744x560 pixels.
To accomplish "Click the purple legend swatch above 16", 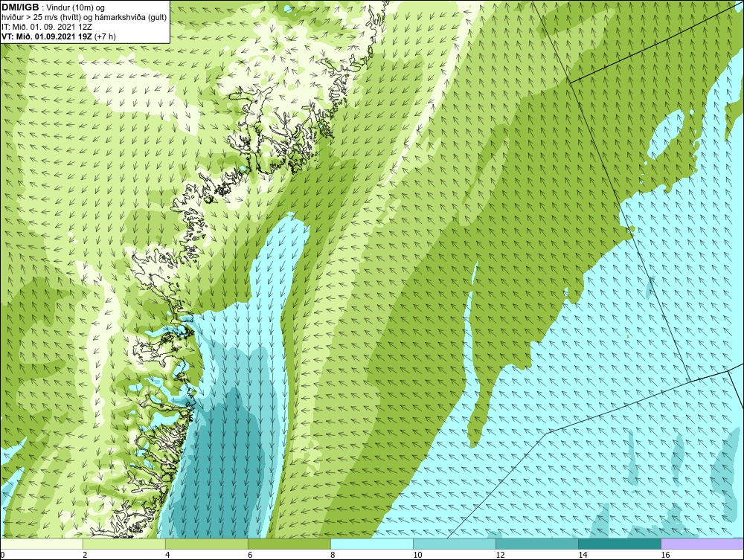I will 702,544.
